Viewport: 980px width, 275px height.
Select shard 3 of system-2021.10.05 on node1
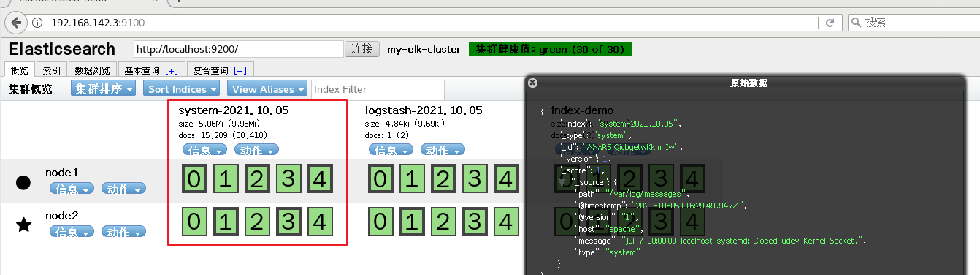288,179
